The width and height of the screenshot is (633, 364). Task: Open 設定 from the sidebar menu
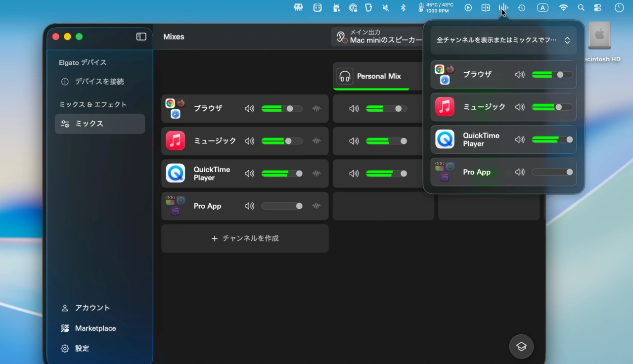click(x=82, y=348)
